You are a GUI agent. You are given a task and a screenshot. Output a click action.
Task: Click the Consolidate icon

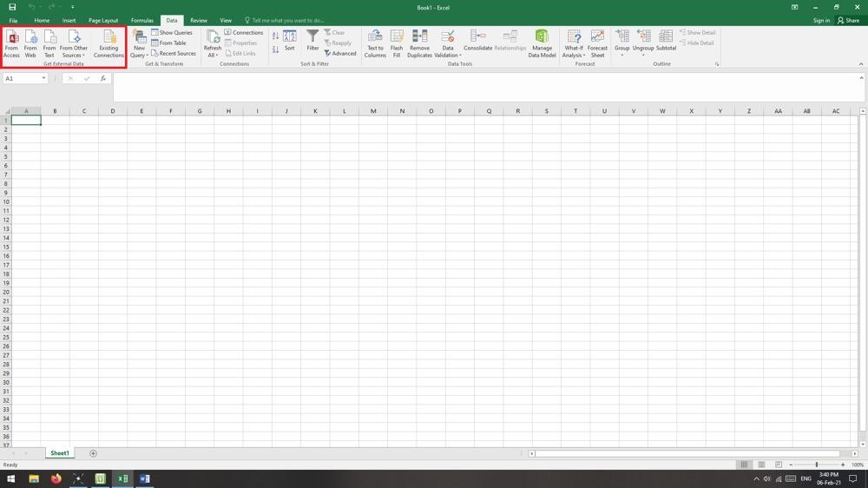[477, 42]
